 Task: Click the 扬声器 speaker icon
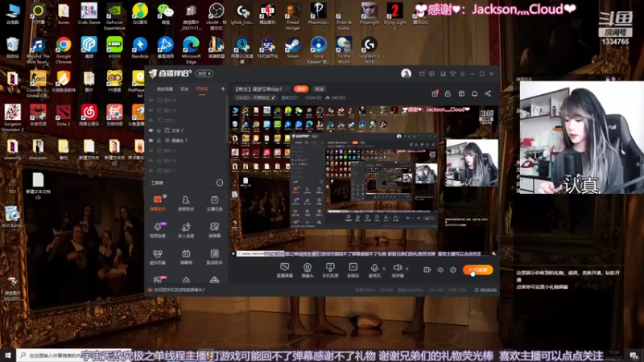[x=397, y=268]
